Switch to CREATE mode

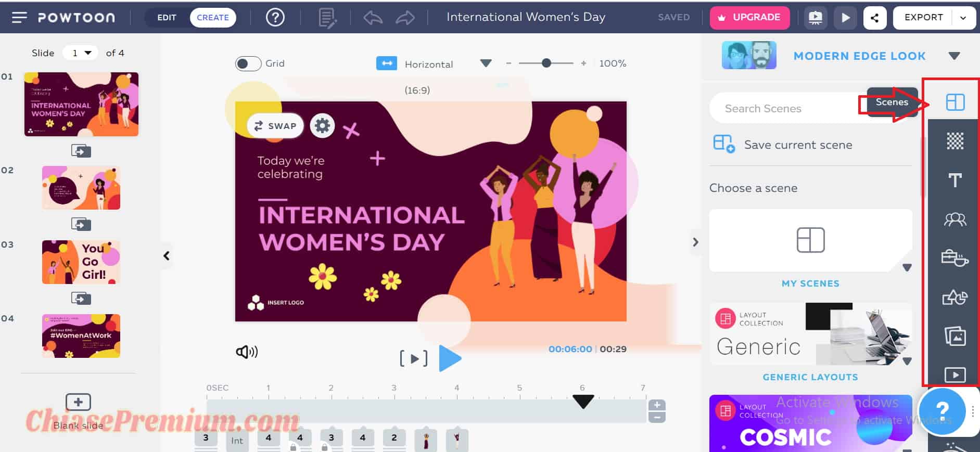tap(213, 17)
